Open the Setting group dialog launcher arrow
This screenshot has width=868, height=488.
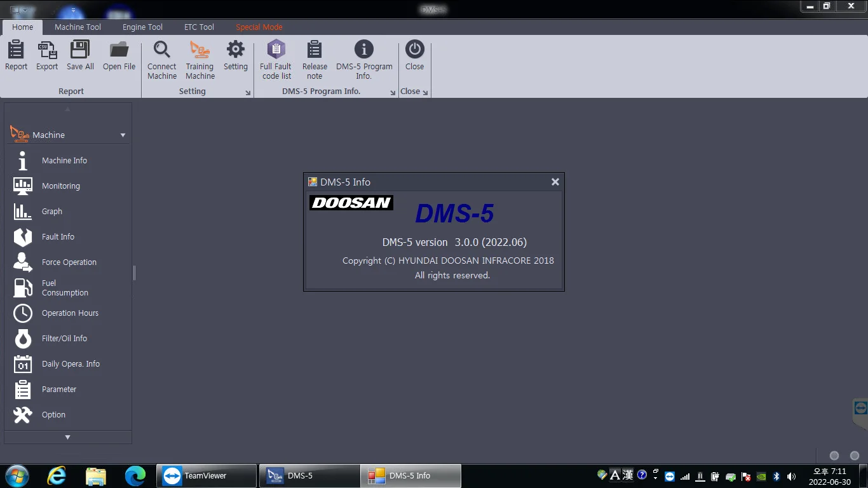(248, 93)
